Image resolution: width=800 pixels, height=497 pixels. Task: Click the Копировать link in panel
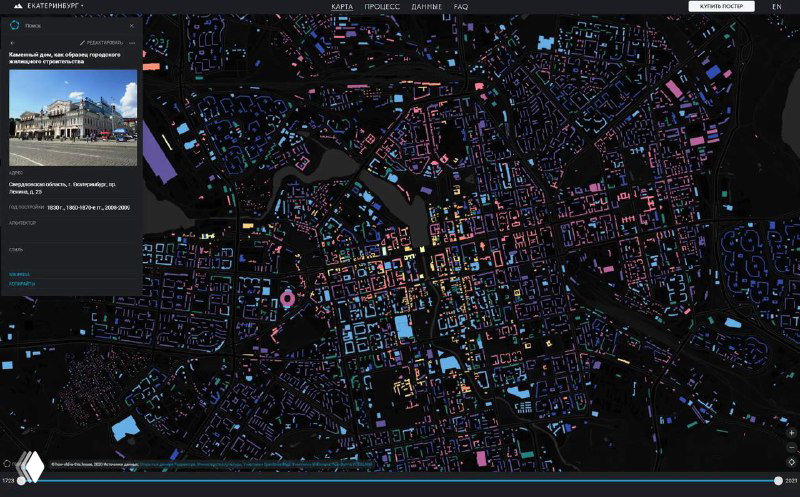21,284
